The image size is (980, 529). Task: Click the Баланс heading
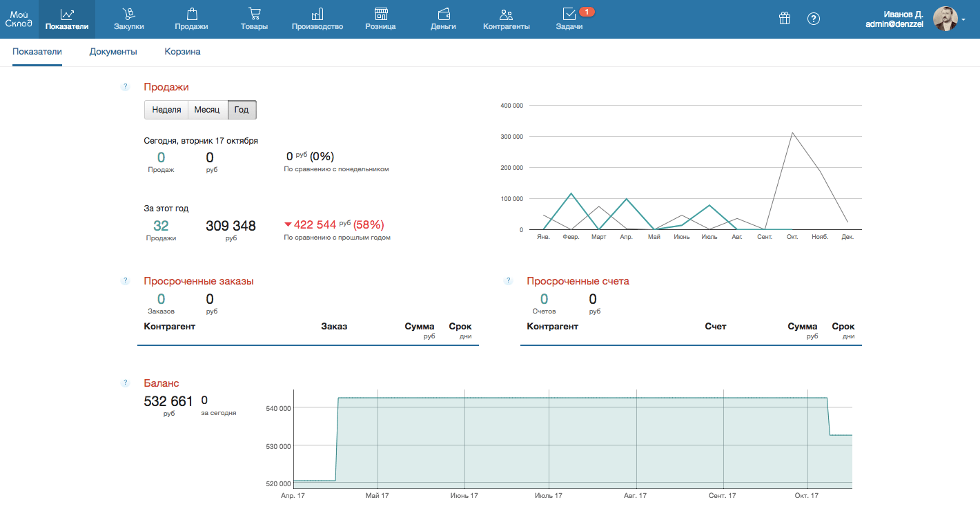click(x=161, y=383)
